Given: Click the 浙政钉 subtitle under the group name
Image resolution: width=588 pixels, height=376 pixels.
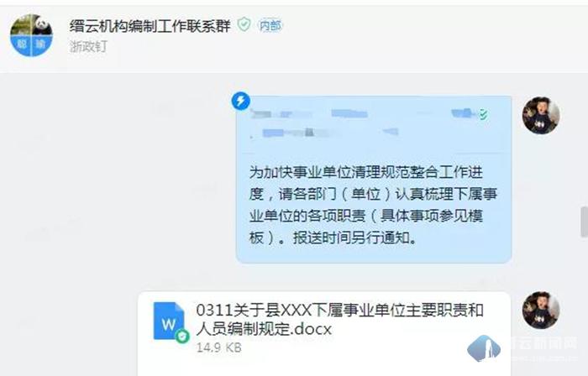Looking at the screenshot, I should coord(88,46).
